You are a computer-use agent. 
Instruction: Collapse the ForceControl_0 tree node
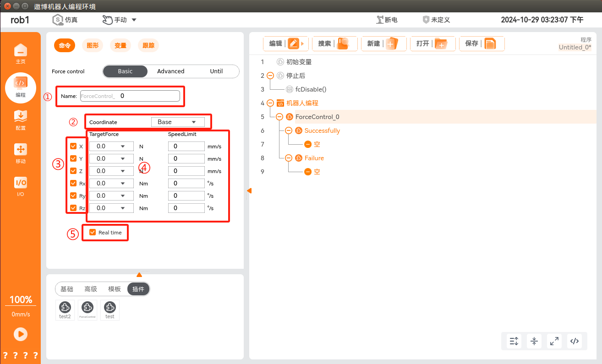[279, 117]
